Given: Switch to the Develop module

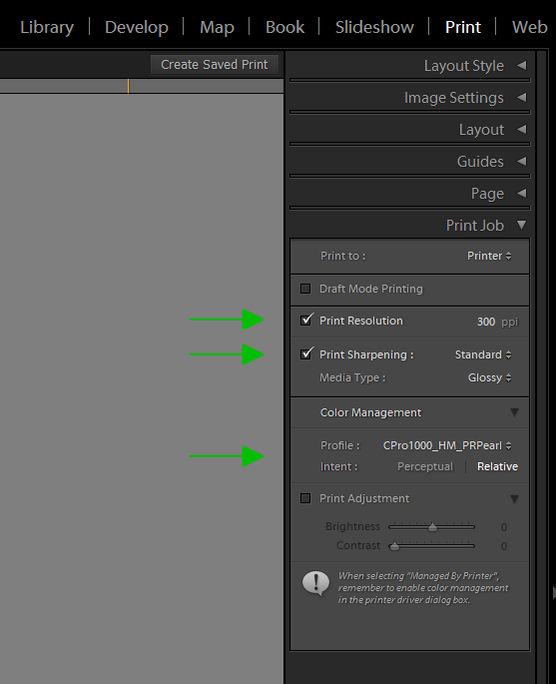Looking at the screenshot, I should 136,27.
